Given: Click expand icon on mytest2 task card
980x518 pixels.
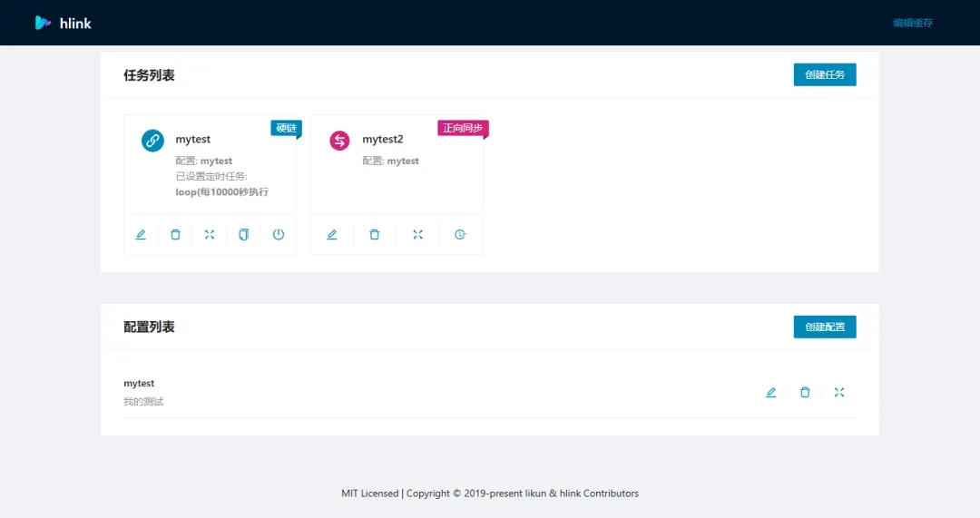Looking at the screenshot, I should (417, 234).
